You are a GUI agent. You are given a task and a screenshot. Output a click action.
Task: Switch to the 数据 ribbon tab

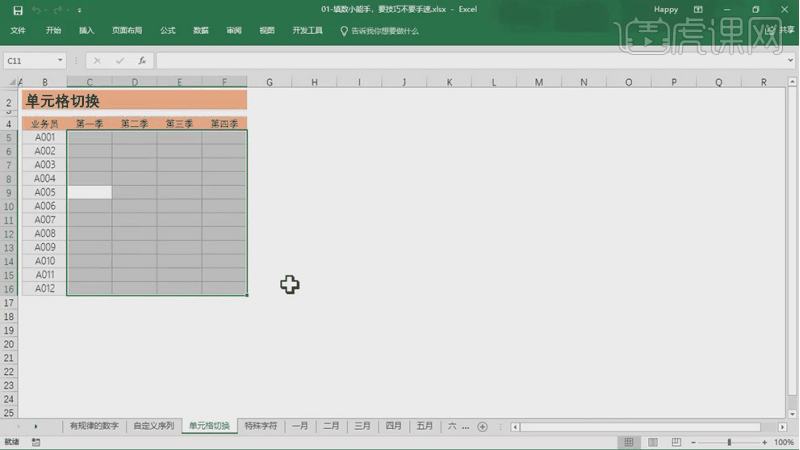201,31
